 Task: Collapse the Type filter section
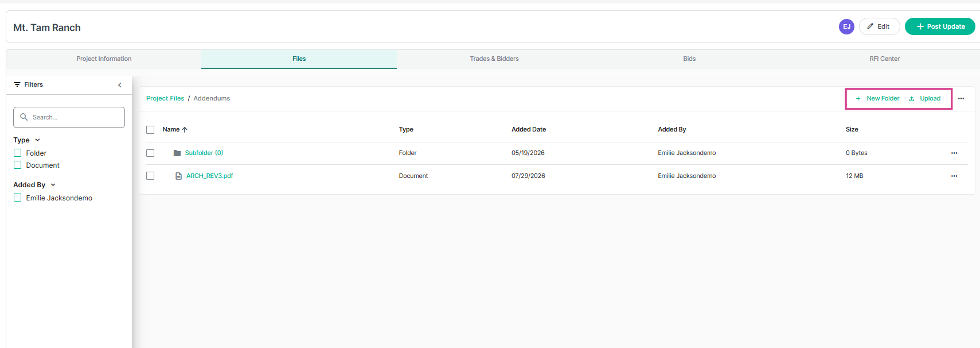coord(37,140)
